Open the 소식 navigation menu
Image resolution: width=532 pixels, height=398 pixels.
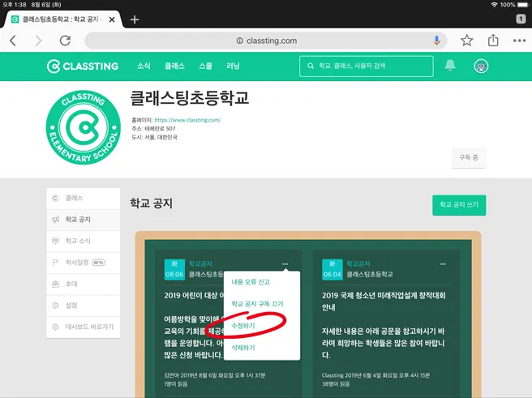[x=144, y=66]
